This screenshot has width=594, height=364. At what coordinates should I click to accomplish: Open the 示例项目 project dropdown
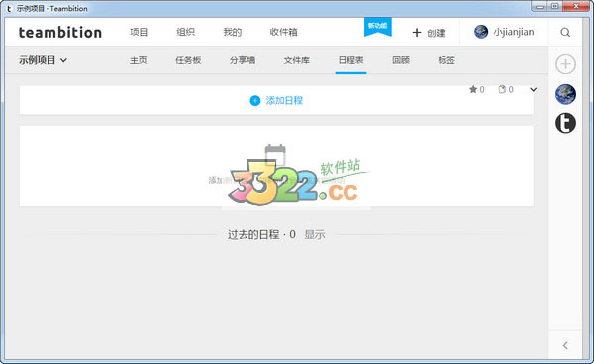pyautogui.click(x=43, y=60)
